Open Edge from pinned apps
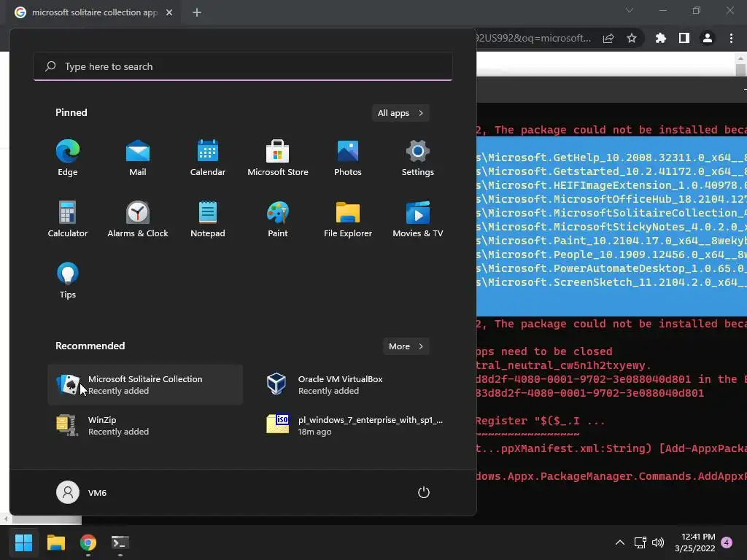Screen dimensions: 747x560 click(68, 158)
